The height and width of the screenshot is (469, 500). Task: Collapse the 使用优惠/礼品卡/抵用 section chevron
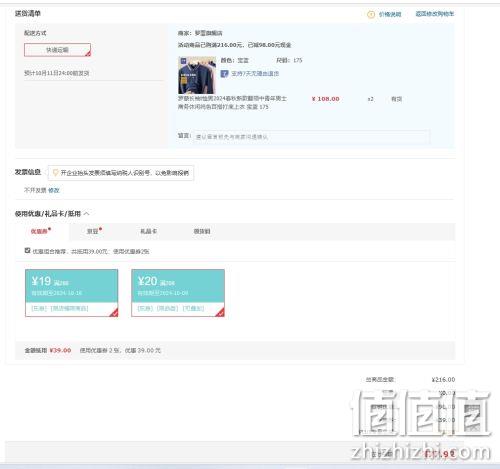click(x=86, y=213)
